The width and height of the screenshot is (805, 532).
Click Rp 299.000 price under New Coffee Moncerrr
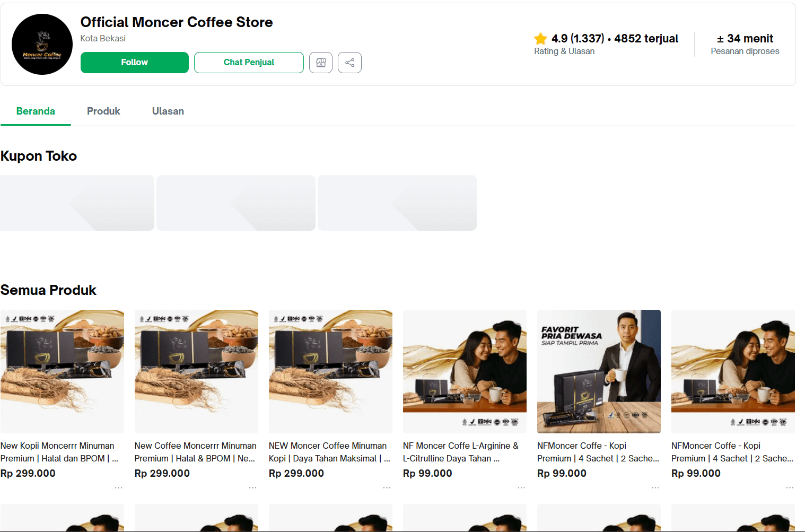coord(162,474)
